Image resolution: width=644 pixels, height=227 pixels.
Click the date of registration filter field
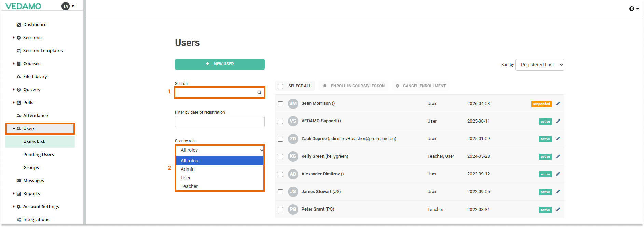(220, 122)
